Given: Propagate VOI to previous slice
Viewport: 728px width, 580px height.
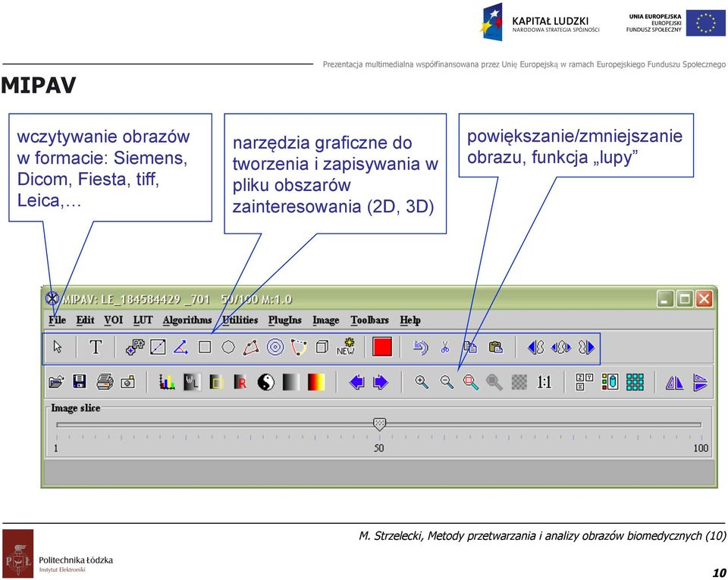Looking at the screenshot, I should 536,347.
